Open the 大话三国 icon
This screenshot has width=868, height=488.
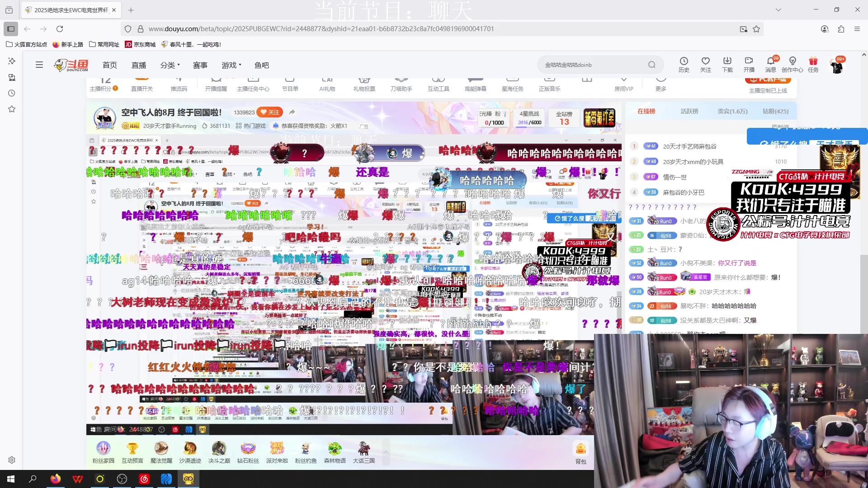[364, 452]
